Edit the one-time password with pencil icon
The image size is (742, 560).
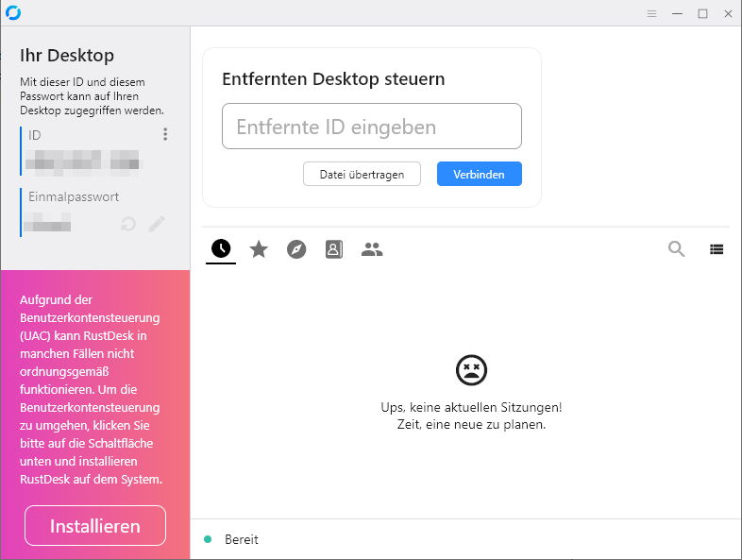(x=157, y=224)
